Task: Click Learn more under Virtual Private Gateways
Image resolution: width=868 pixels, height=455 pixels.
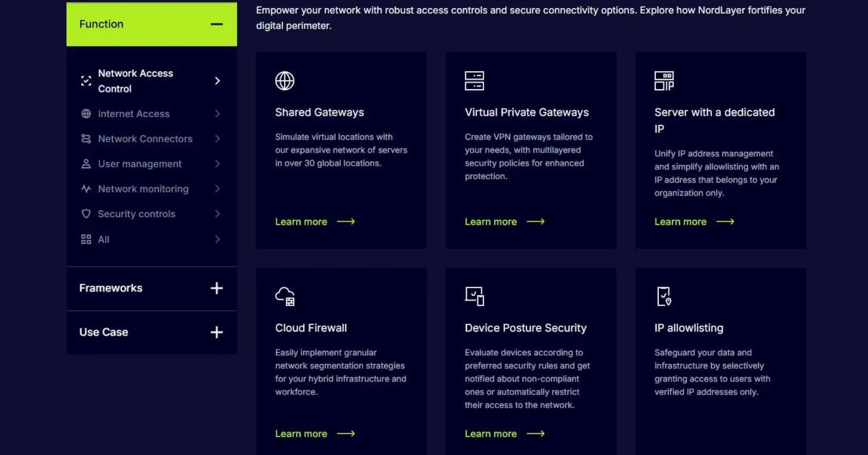Action: click(504, 222)
